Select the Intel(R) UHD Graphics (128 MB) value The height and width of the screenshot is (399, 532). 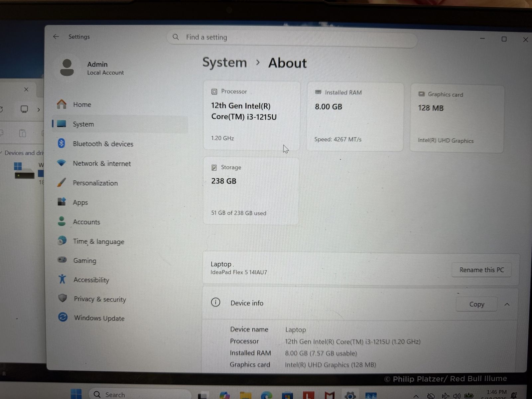(331, 365)
